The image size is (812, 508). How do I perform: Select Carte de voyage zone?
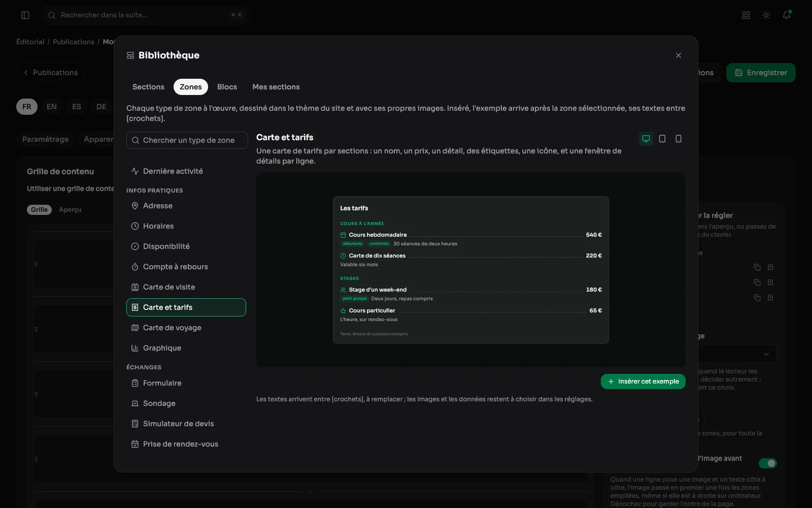tap(186, 328)
